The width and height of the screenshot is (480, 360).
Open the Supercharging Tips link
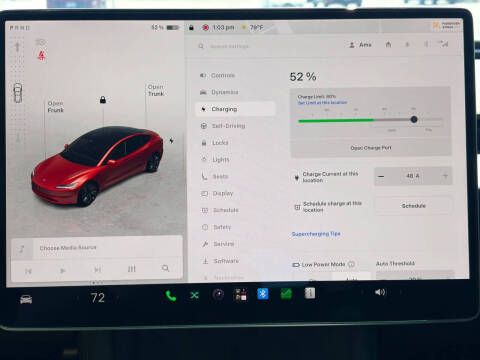tap(316, 234)
